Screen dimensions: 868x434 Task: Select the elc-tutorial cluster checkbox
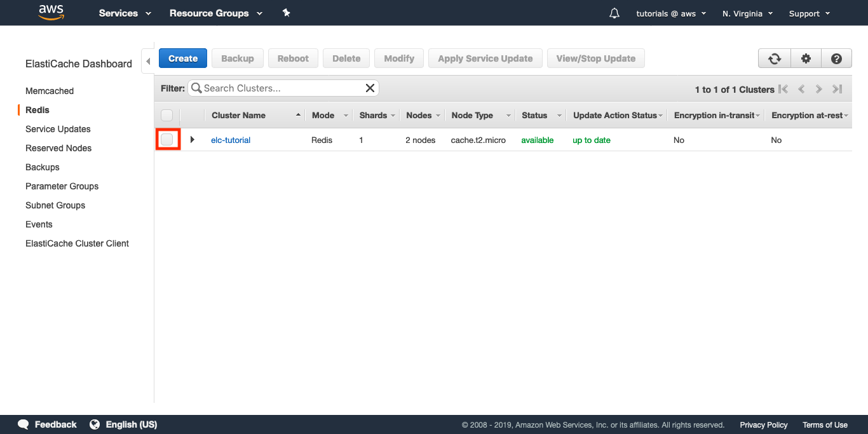[x=167, y=140]
